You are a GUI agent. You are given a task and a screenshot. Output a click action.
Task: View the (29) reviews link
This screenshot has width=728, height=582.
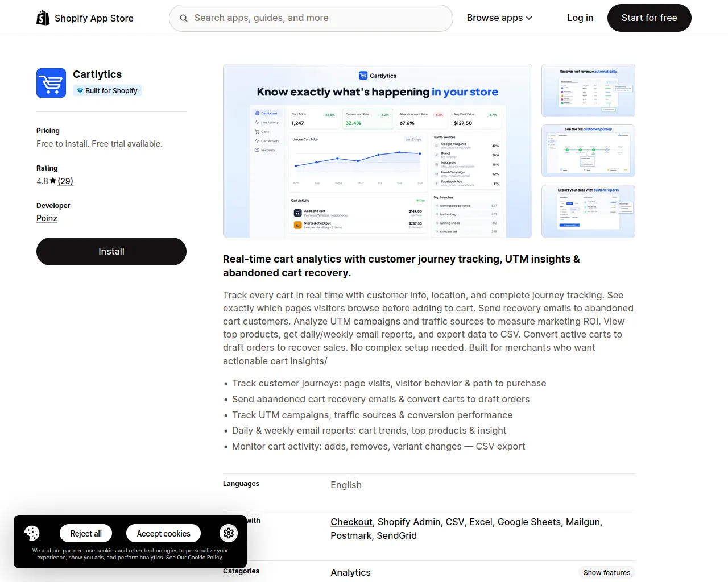tap(65, 181)
